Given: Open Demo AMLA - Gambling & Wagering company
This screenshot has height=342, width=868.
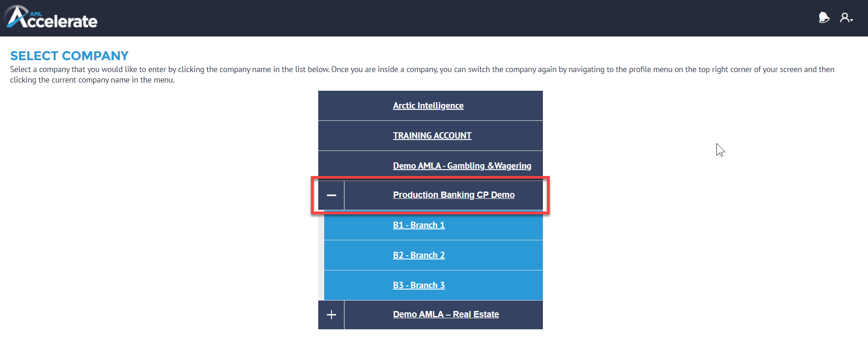Looking at the screenshot, I should 462,166.
